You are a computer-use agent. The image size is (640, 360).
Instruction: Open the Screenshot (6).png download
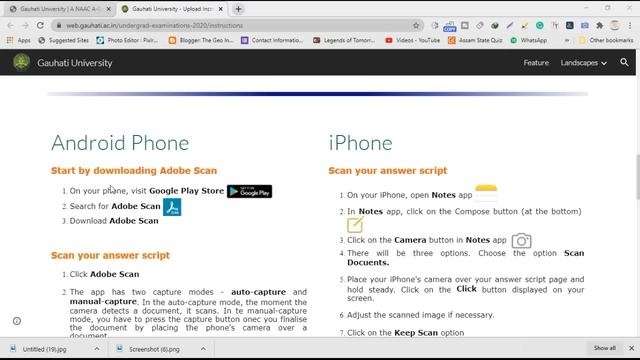[x=153, y=349]
